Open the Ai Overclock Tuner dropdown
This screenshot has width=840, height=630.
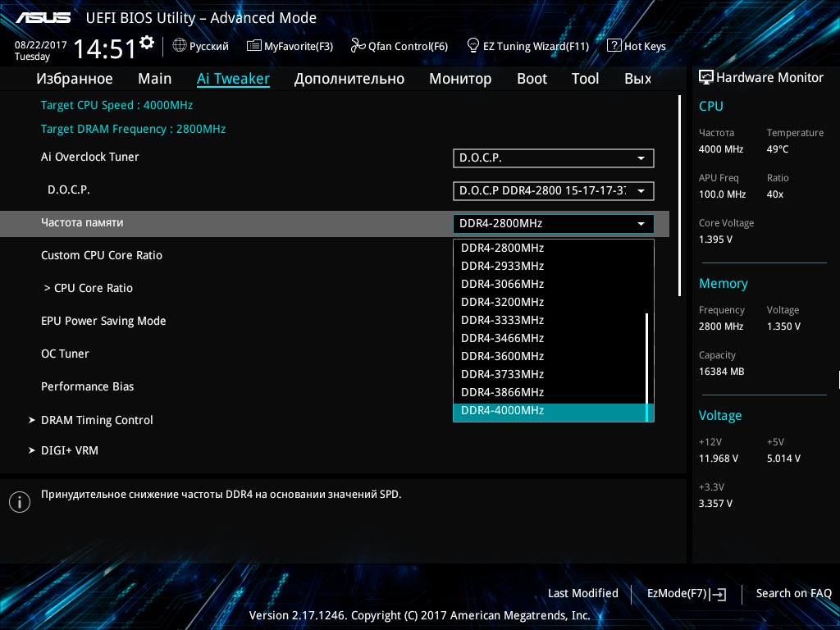click(x=554, y=158)
